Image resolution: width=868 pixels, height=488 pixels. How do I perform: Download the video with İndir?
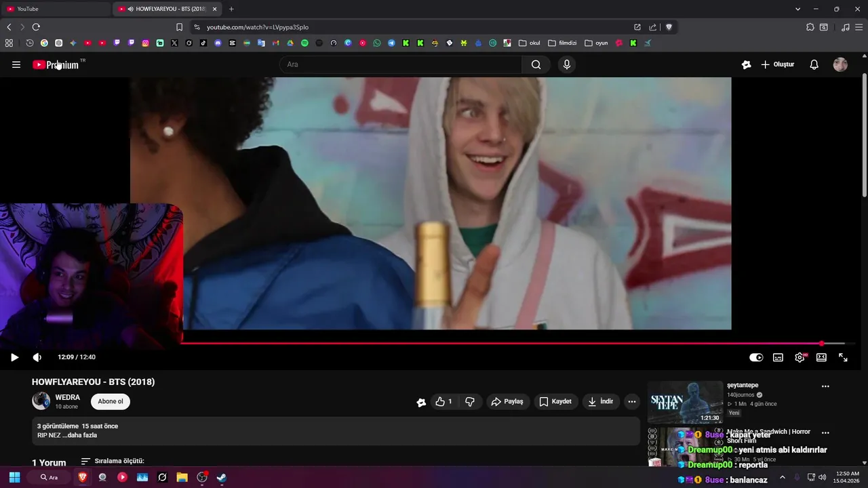tap(601, 401)
